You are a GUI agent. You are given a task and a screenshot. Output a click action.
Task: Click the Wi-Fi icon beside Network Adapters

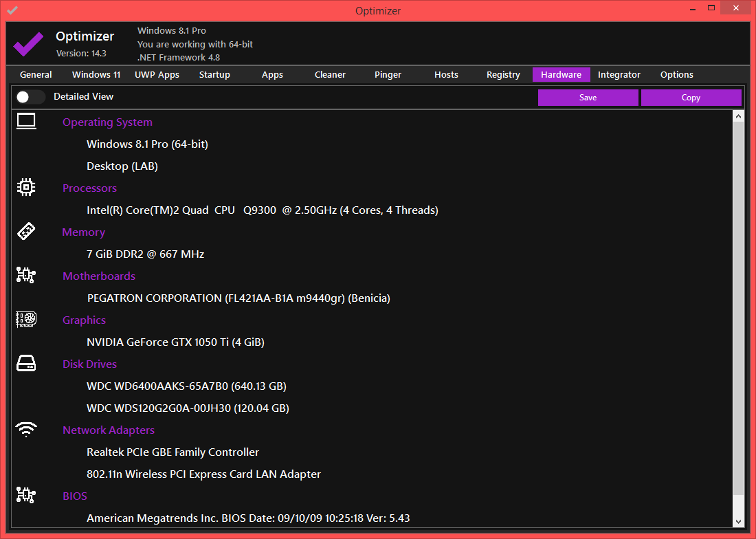(x=26, y=430)
